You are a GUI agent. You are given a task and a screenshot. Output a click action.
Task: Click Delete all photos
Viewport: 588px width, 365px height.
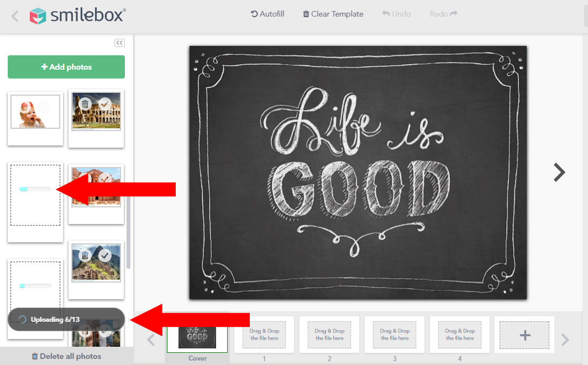coord(66,356)
